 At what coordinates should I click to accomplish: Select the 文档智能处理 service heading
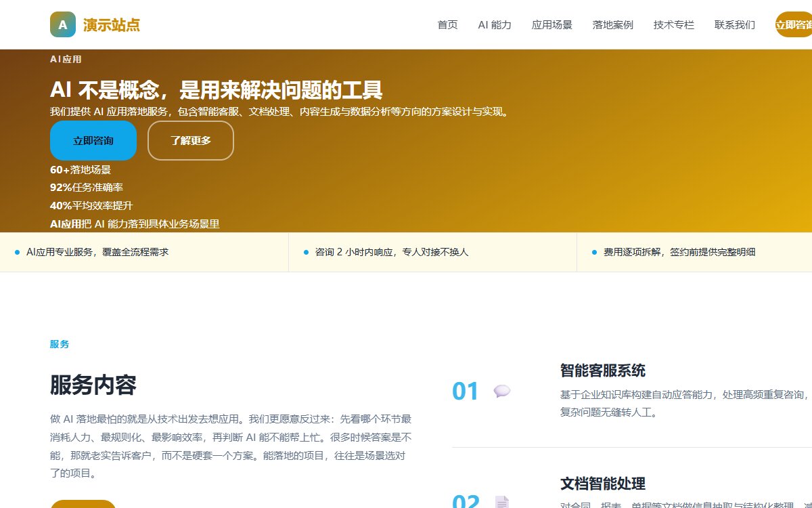click(x=603, y=484)
